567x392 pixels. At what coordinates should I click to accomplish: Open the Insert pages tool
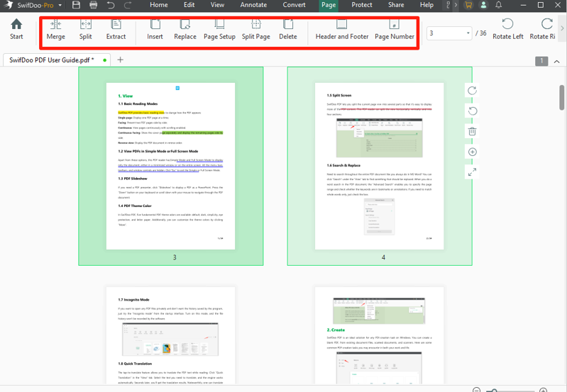(155, 30)
